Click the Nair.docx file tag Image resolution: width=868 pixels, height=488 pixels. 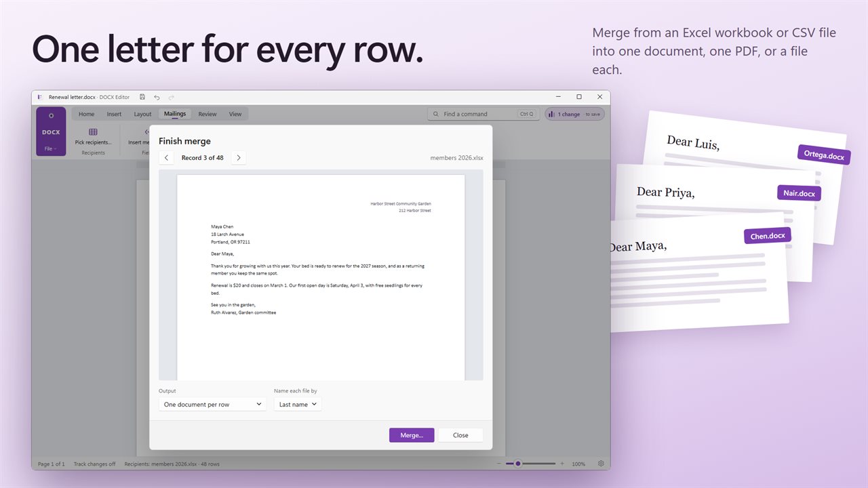pyautogui.click(x=799, y=193)
